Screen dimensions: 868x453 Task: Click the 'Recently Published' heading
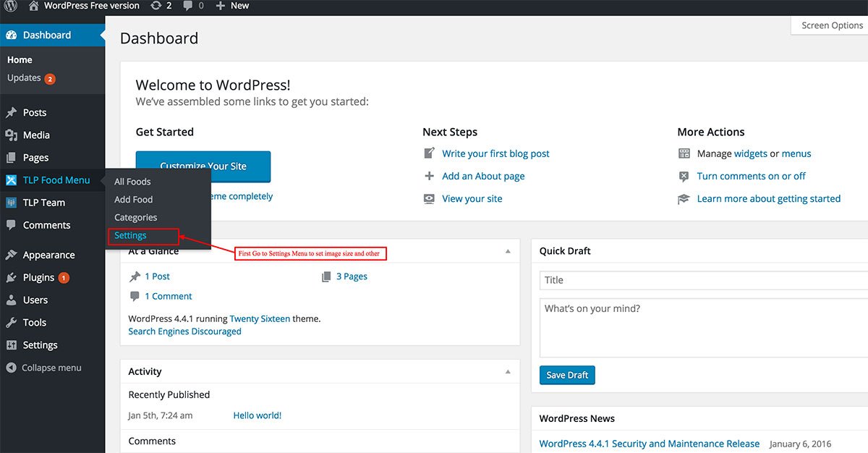click(x=169, y=394)
